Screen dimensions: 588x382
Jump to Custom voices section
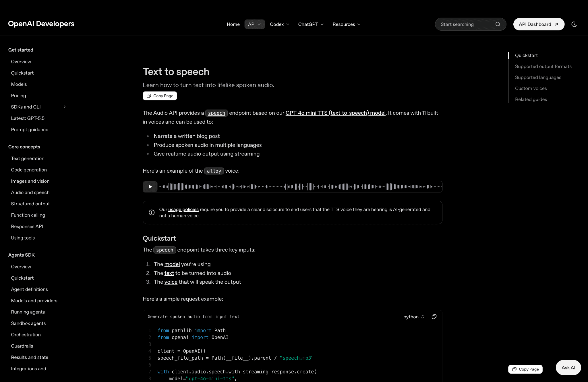tap(531, 88)
